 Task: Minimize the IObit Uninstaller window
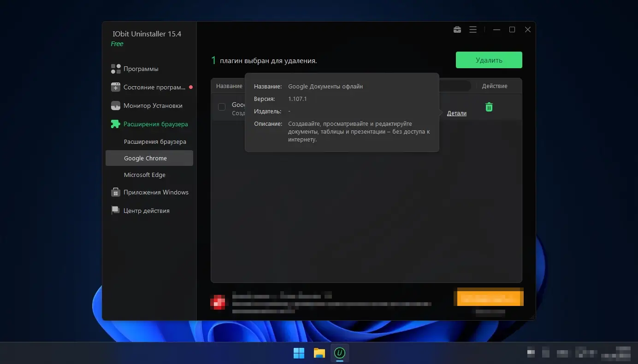click(x=496, y=29)
